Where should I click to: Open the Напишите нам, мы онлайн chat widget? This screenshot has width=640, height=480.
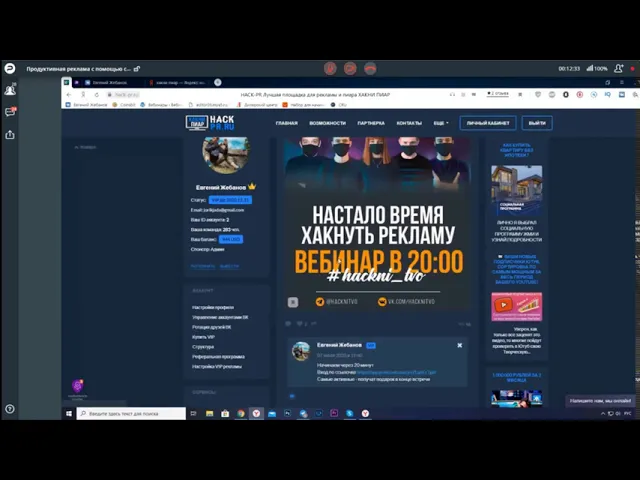[x=600, y=401]
